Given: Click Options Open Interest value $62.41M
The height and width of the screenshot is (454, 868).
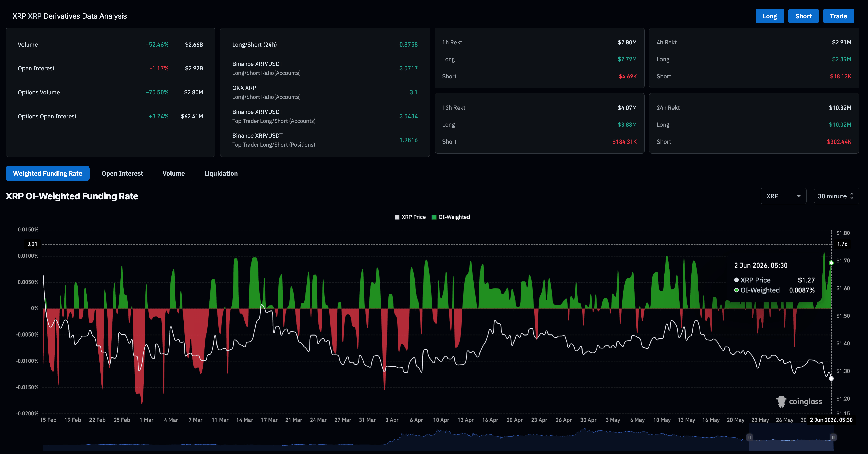Looking at the screenshot, I should click(x=192, y=116).
